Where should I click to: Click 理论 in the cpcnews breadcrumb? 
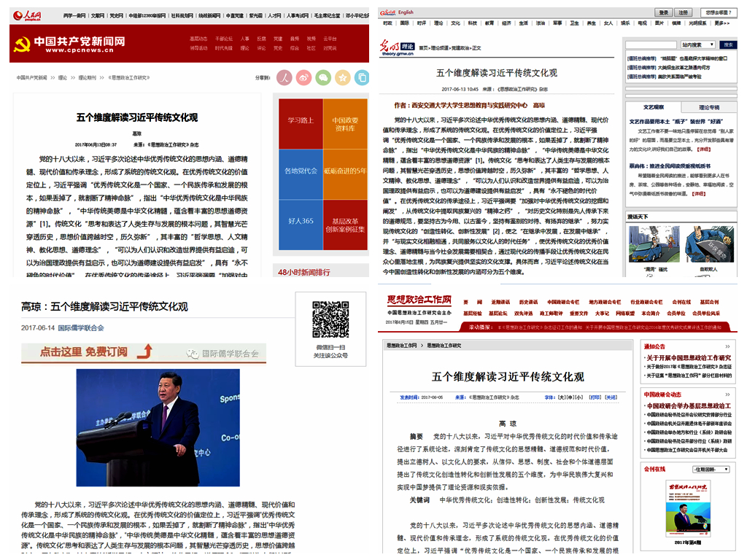63,77
